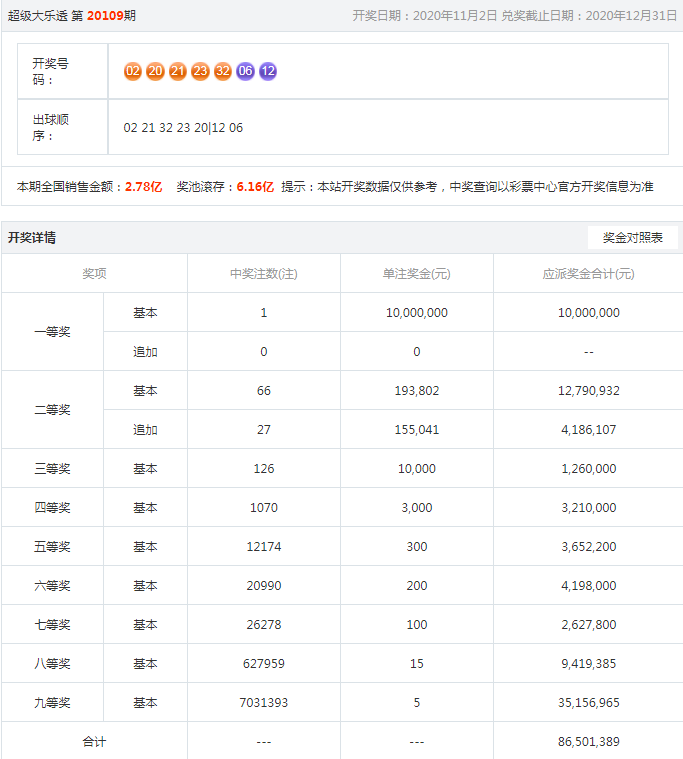This screenshot has width=683, height=759.
Task: Click fourth prize total 3,210,000
Action: [589, 508]
